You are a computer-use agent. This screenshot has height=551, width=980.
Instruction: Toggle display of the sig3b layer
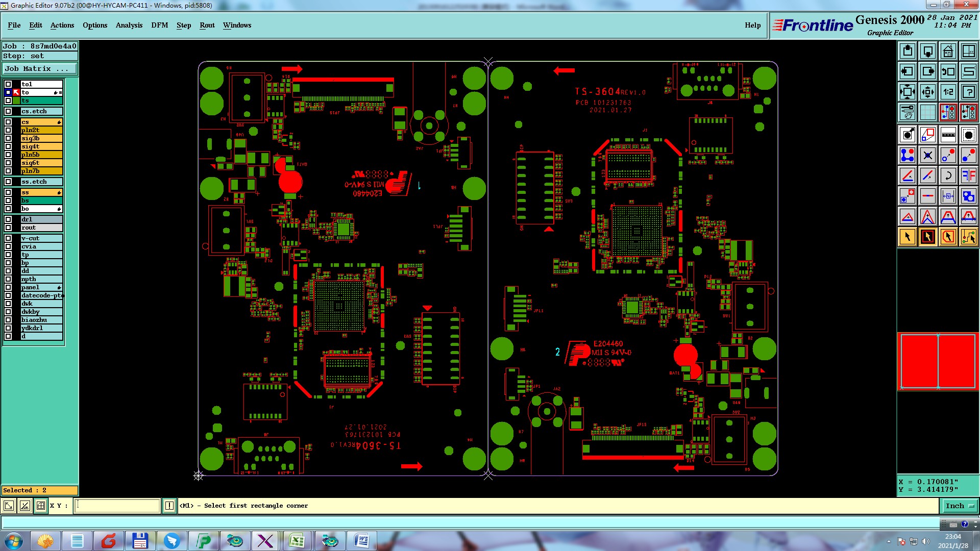click(8, 138)
